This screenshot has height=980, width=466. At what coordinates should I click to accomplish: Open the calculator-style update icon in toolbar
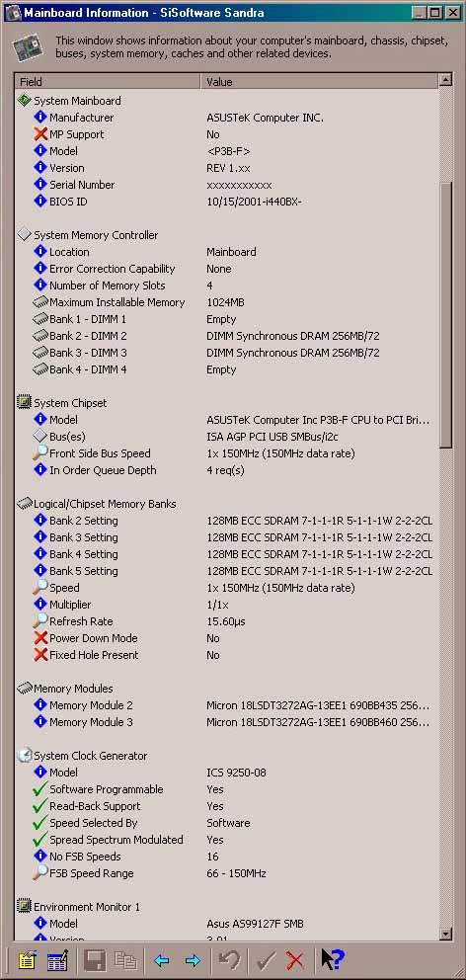click(x=57, y=960)
